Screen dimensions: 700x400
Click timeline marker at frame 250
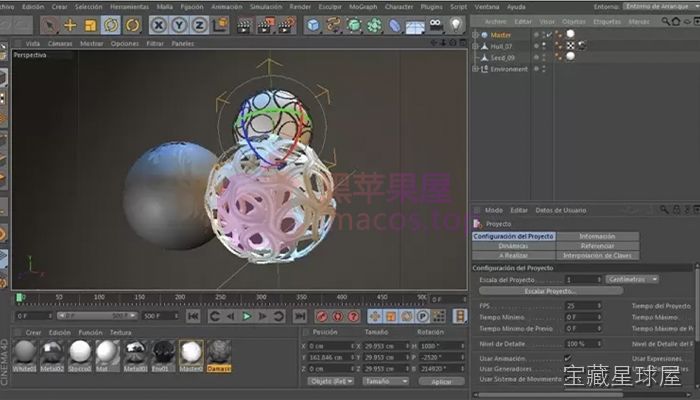pos(220,300)
